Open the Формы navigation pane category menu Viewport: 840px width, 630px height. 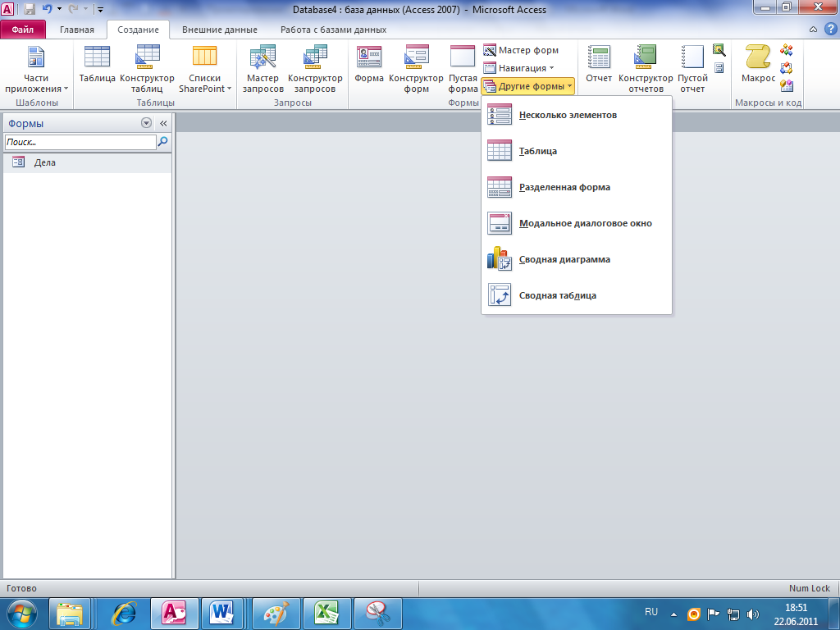(146, 123)
